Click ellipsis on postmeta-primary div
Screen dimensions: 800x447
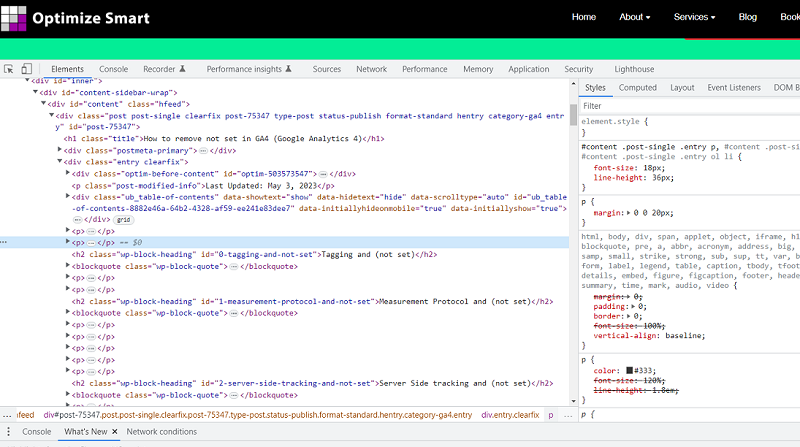point(203,150)
